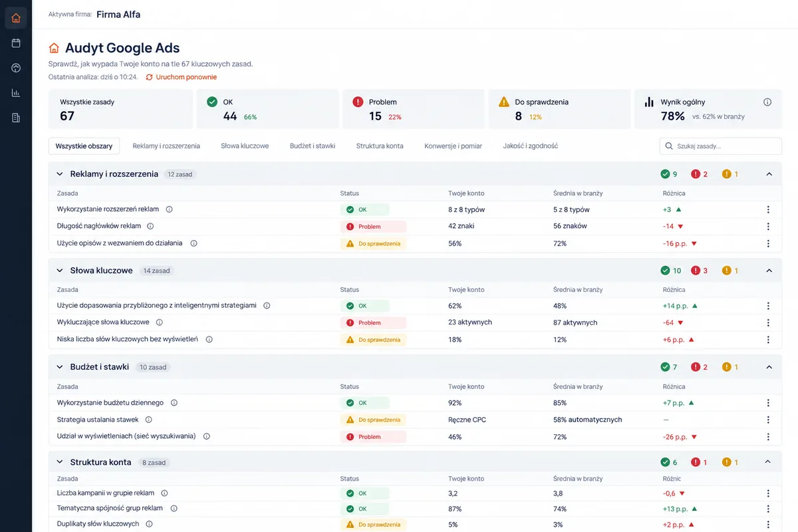Open the bar chart icon in sidebar
This screenshot has height=532, width=798.
point(16,93)
